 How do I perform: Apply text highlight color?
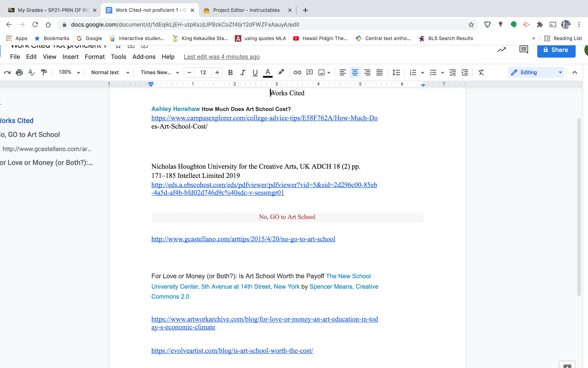[281, 72]
